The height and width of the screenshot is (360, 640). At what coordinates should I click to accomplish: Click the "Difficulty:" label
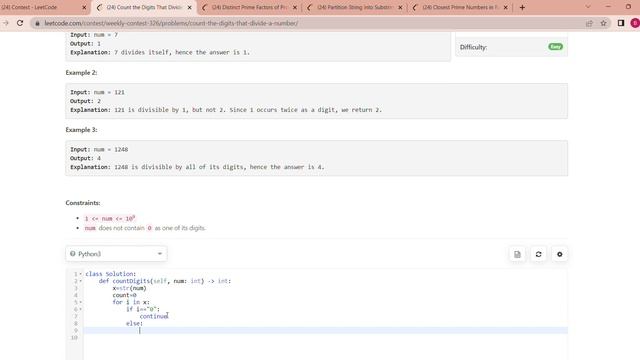pyautogui.click(x=473, y=47)
